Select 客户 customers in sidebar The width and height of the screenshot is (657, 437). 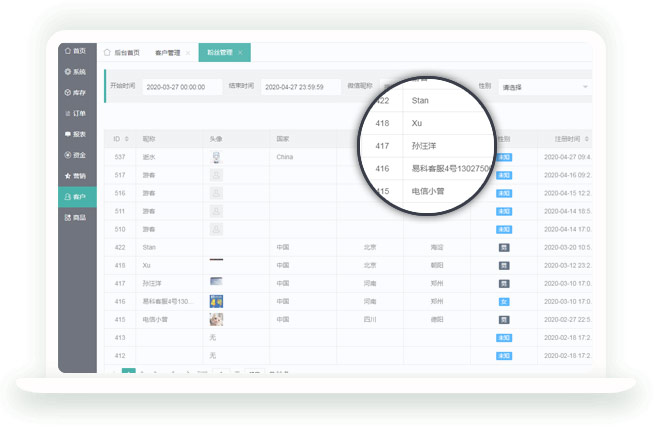[x=76, y=197]
